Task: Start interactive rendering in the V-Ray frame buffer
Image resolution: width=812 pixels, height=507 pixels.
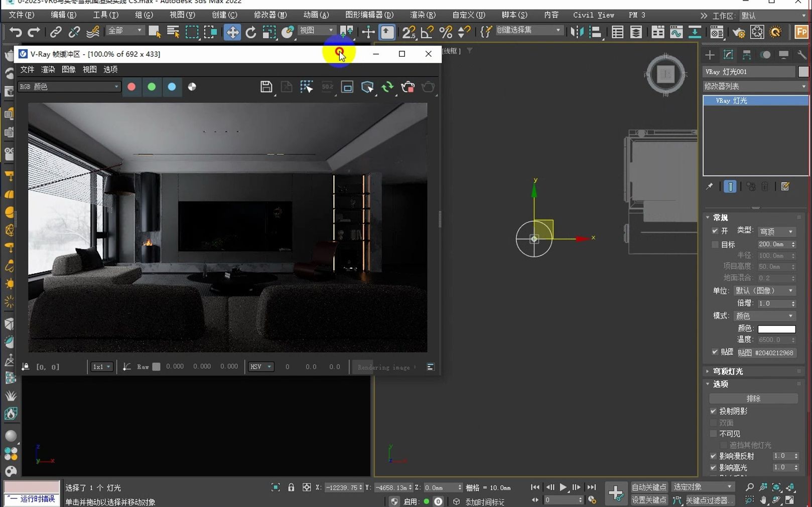Action: coord(428,87)
